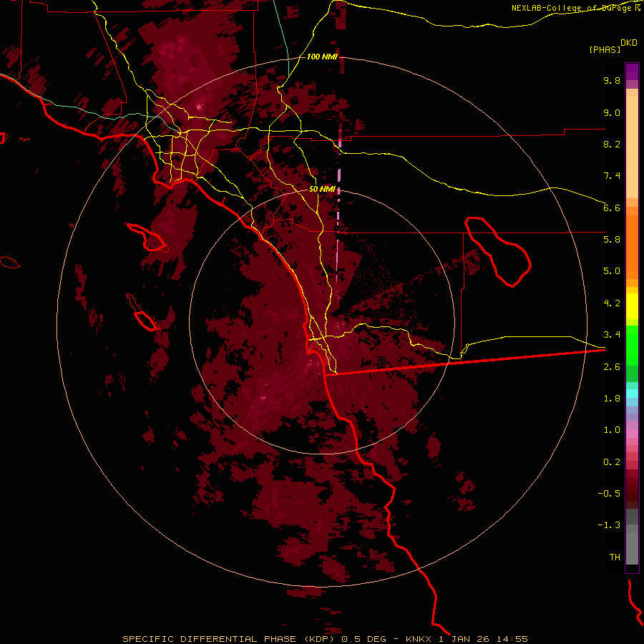This screenshot has width=644, height=644.
Task: Click the 1.0 scale label
Action: point(612,430)
